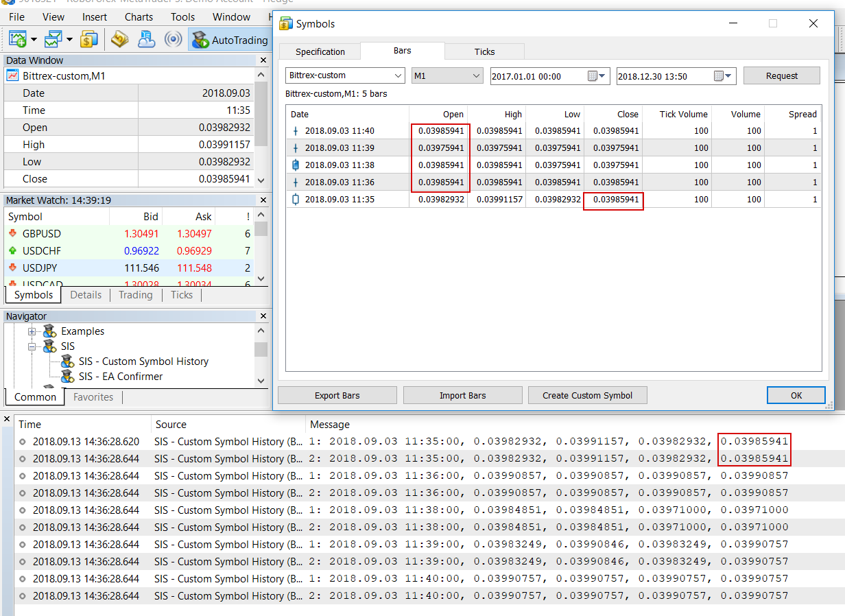Click the down arrow of the Data Window scrollbar
The image size is (845, 616).
coord(261,180)
